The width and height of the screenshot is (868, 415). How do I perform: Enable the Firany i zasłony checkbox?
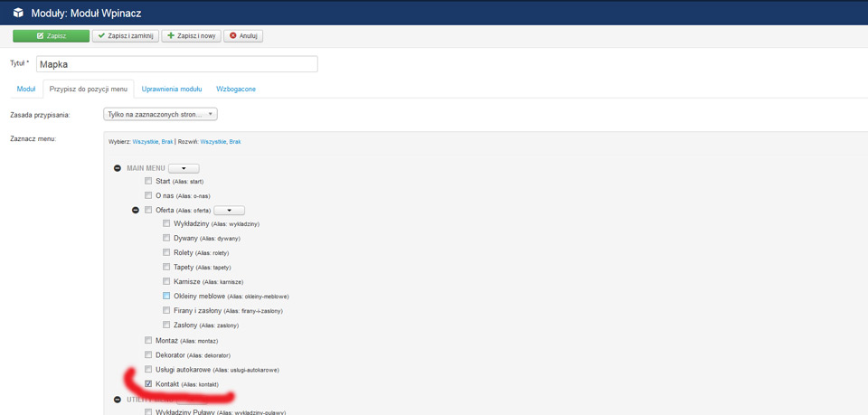[x=166, y=310]
